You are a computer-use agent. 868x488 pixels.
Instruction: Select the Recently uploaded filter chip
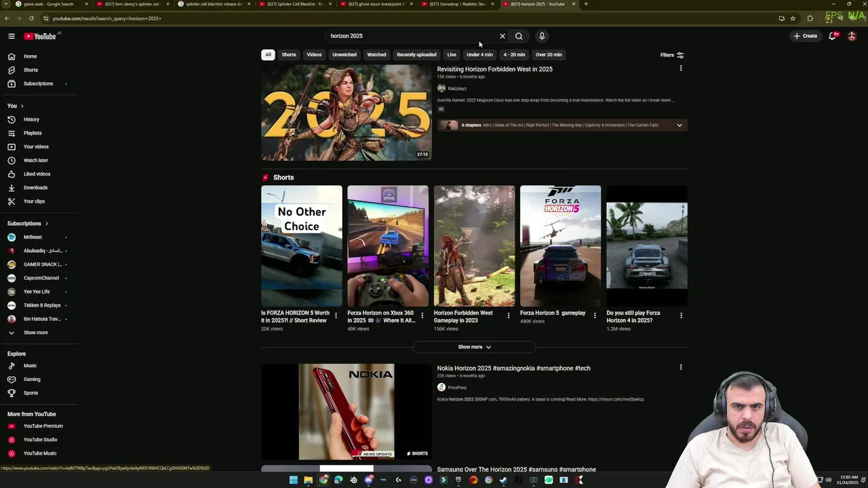pyautogui.click(x=416, y=55)
